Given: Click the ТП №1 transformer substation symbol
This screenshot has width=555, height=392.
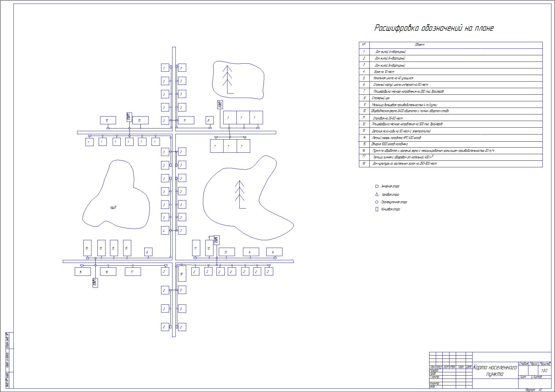Looking at the screenshot, I should point(129,117).
